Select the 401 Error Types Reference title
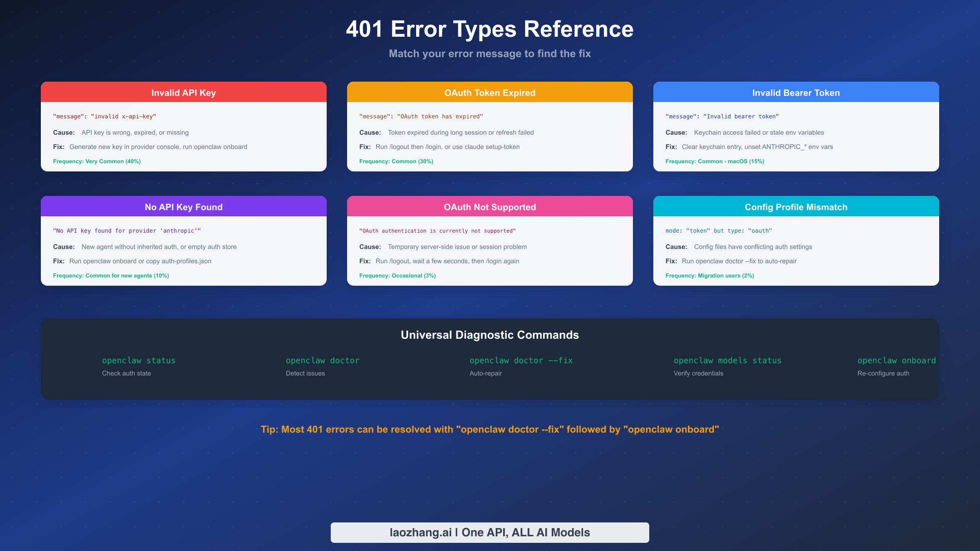Image resolution: width=980 pixels, height=551 pixels. [x=490, y=29]
